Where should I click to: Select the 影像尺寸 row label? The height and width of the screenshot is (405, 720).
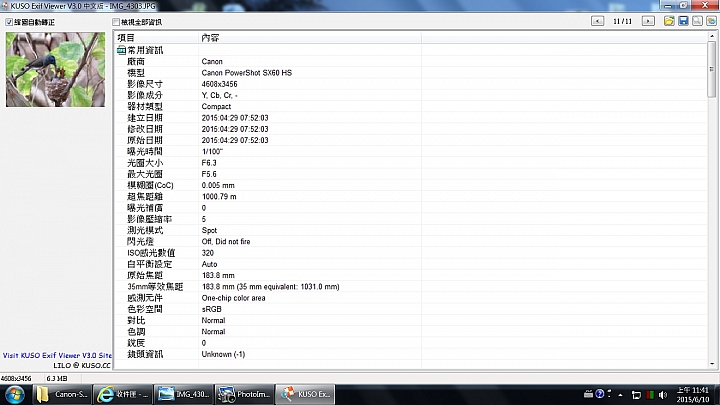point(145,84)
